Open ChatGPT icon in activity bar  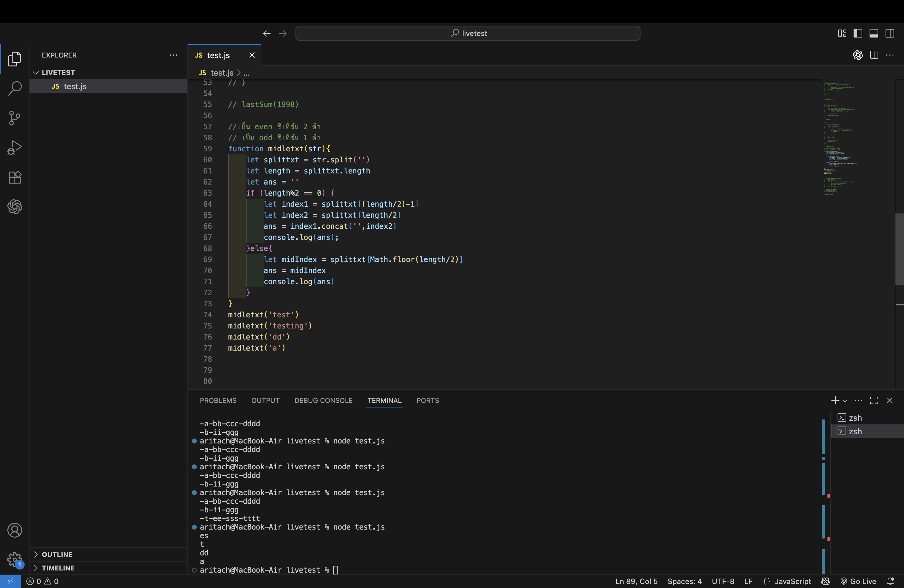pos(14,207)
